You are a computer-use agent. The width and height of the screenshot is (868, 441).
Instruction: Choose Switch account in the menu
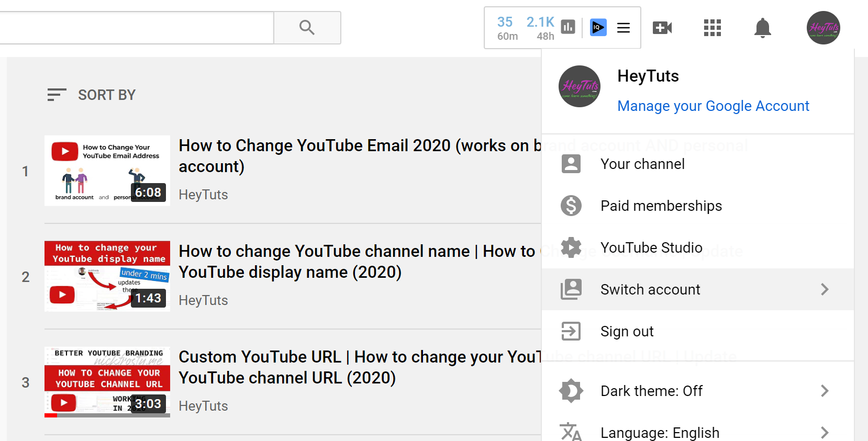698,289
